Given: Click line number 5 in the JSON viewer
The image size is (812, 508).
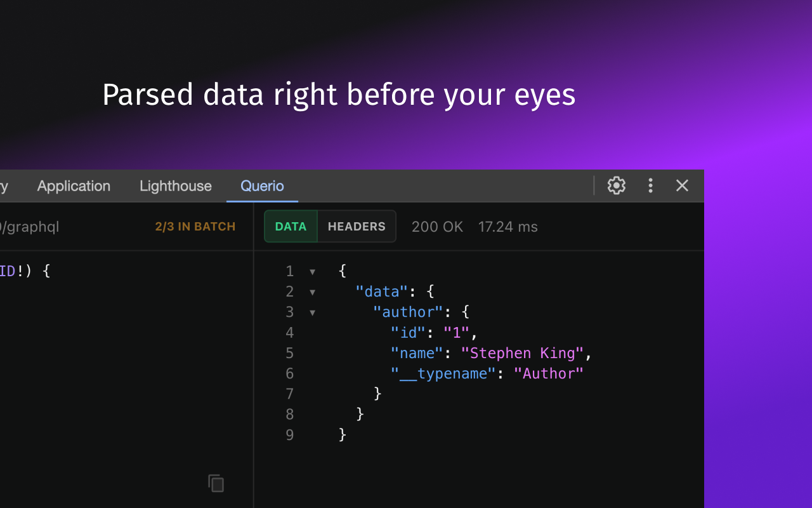Looking at the screenshot, I should pyautogui.click(x=289, y=353).
